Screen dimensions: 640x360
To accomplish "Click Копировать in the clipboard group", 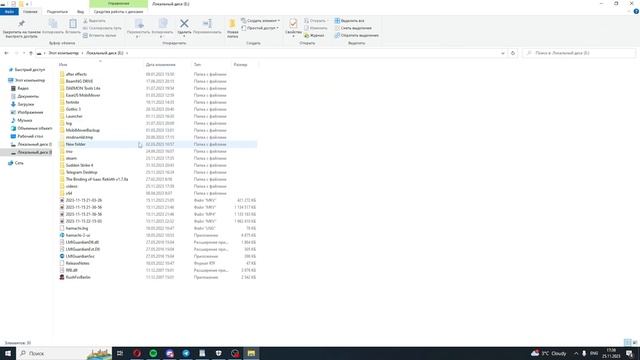I will [x=53, y=27].
